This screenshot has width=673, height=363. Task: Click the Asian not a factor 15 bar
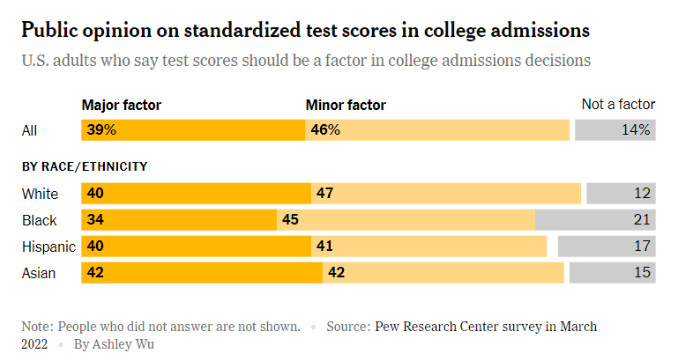612,272
